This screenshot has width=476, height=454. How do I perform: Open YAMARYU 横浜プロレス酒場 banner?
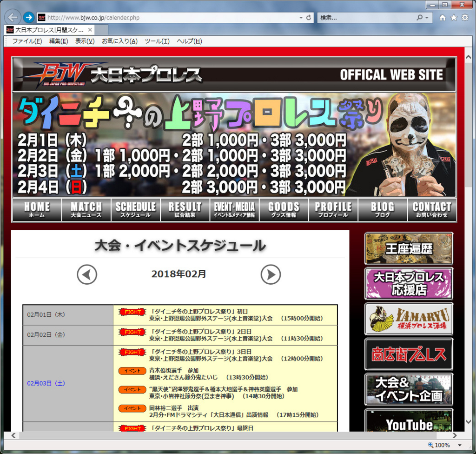click(x=409, y=319)
